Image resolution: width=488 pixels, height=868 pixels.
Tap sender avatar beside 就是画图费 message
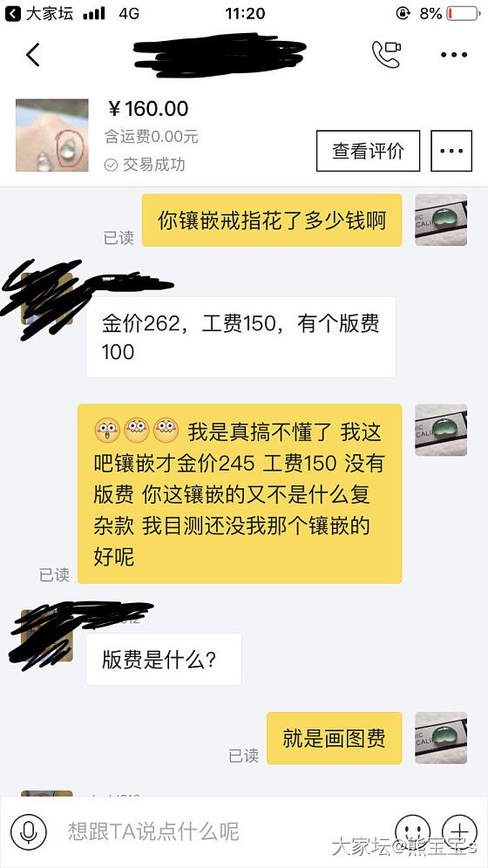point(441,738)
